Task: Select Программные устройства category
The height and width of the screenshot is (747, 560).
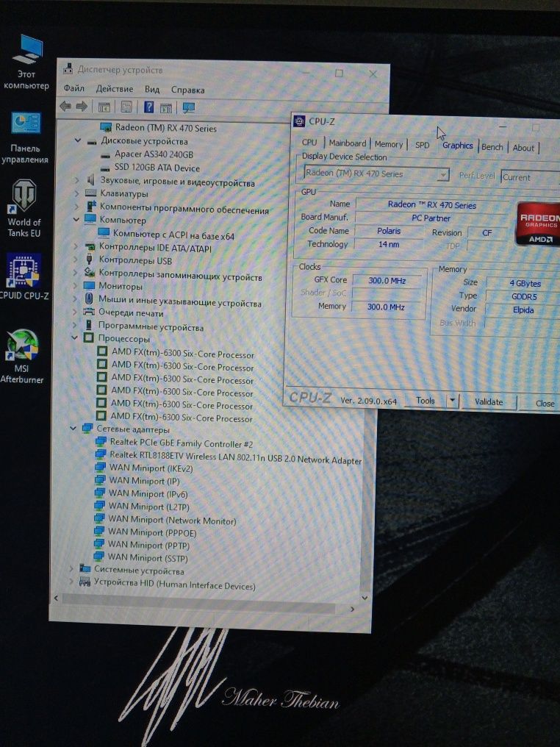Action: [x=143, y=326]
